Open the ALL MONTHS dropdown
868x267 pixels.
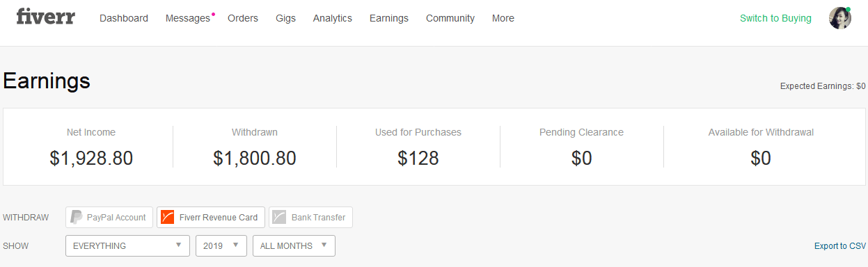[294, 245]
